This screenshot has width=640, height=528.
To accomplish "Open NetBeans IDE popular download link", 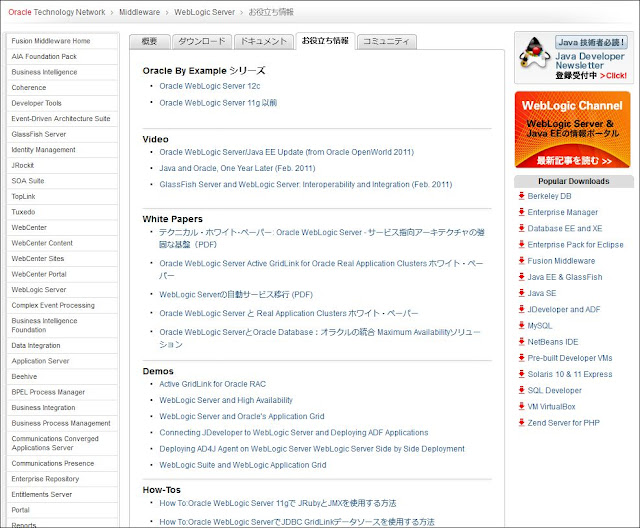I will coord(553,342).
